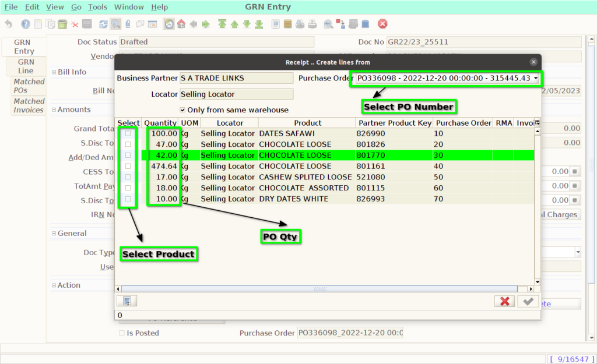Tick the Select checkbox for DATES SAFAWI
Screen dimensions: 597x364
tap(128, 133)
